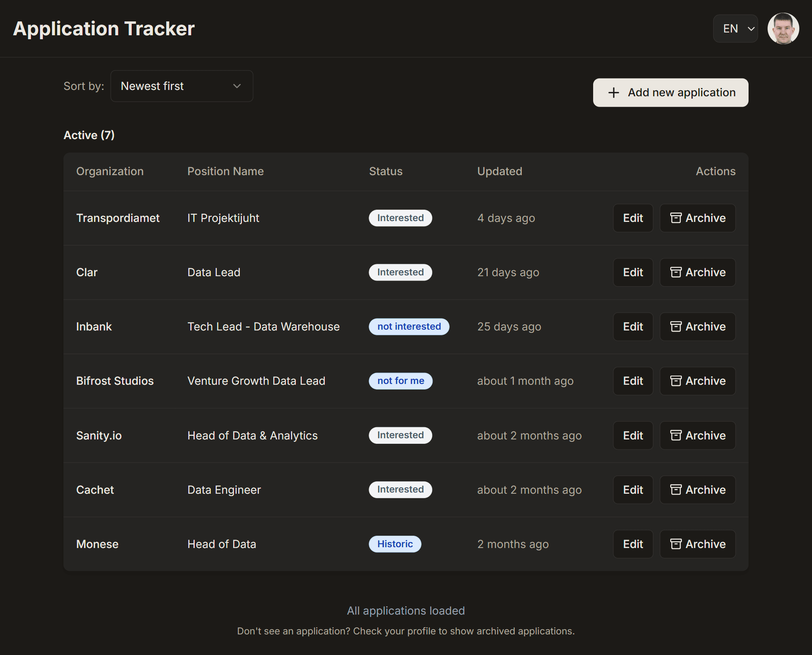Open the Sort by Newest first dropdown
The width and height of the screenshot is (812, 655).
(182, 86)
